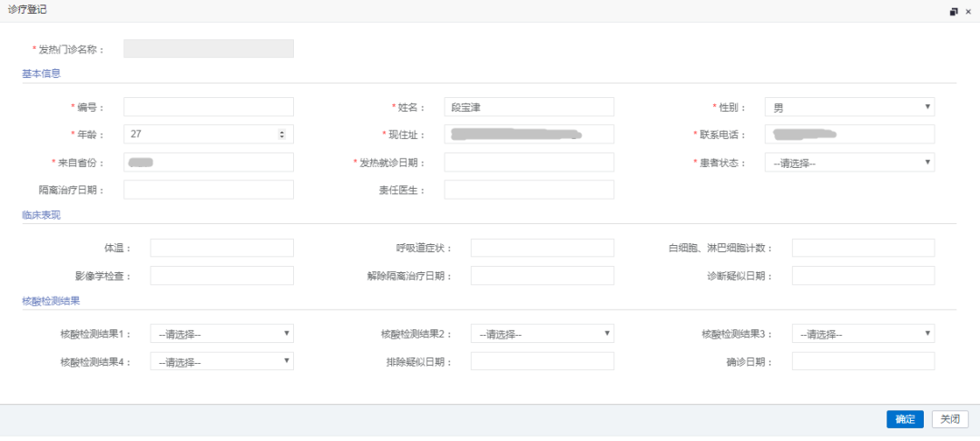Viewport: 980px width, 441px height.
Task: Focus the 体温 input field
Action: pyautogui.click(x=221, y=248)
